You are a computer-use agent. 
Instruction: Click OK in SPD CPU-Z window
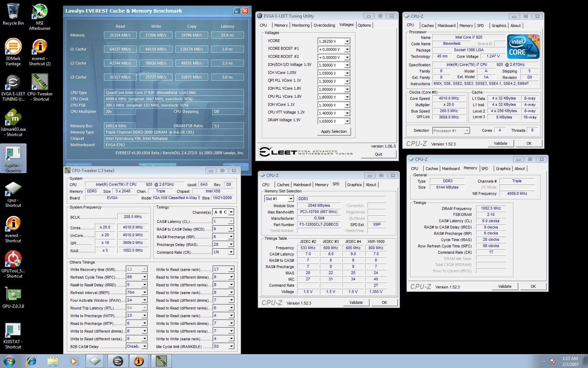pos(384,302)
